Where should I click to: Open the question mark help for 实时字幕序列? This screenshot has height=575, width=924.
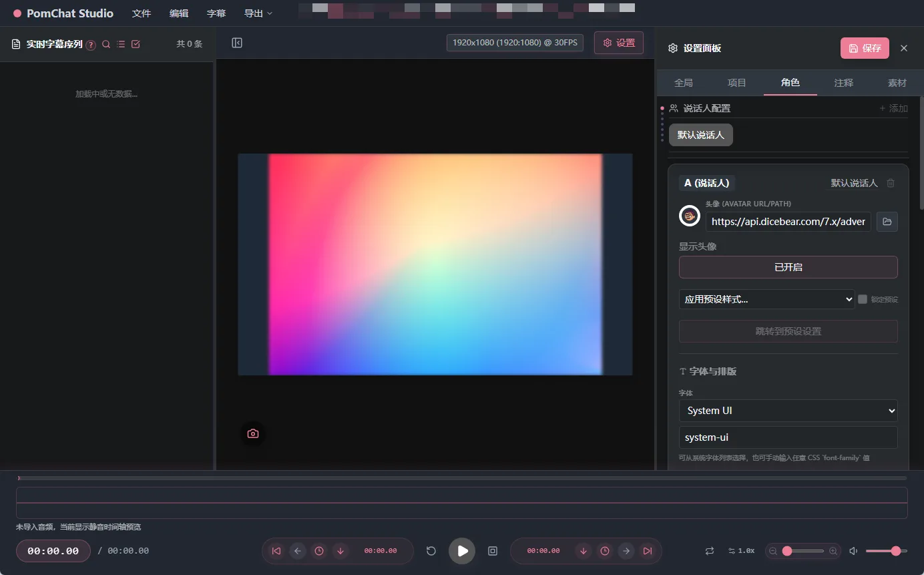point(91,45)
